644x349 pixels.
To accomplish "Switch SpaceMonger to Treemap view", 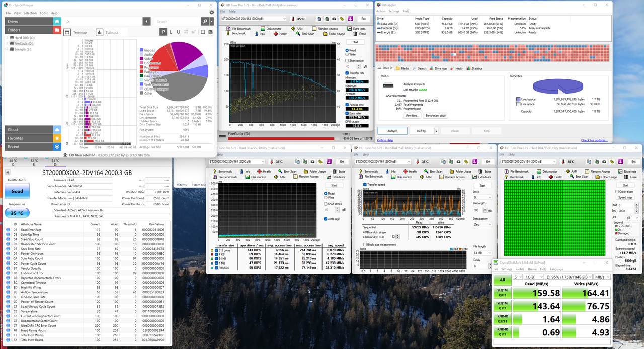I will 76,32.
